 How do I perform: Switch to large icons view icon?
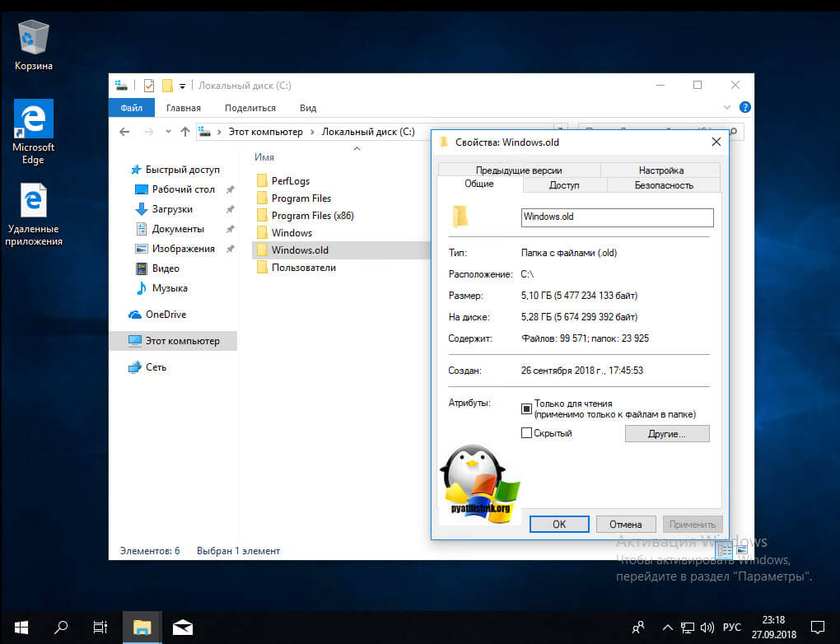pyautogui.click(x=741, y=549)
